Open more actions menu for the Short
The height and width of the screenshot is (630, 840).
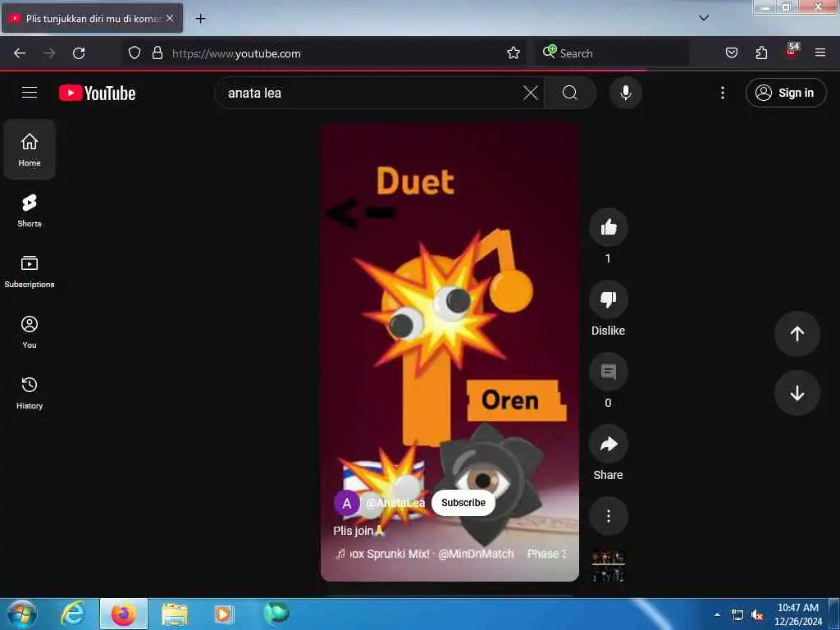608,516
